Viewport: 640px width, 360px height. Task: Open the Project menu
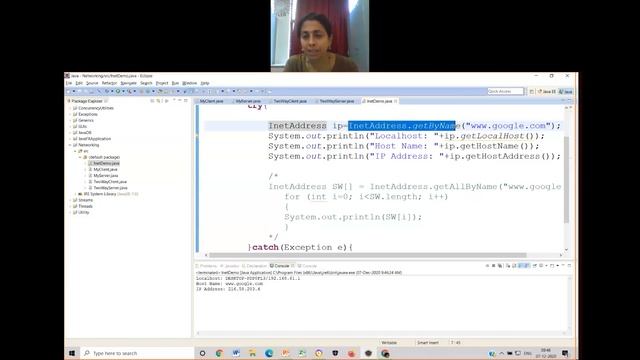pyautogui.click(x=162, y=83)
